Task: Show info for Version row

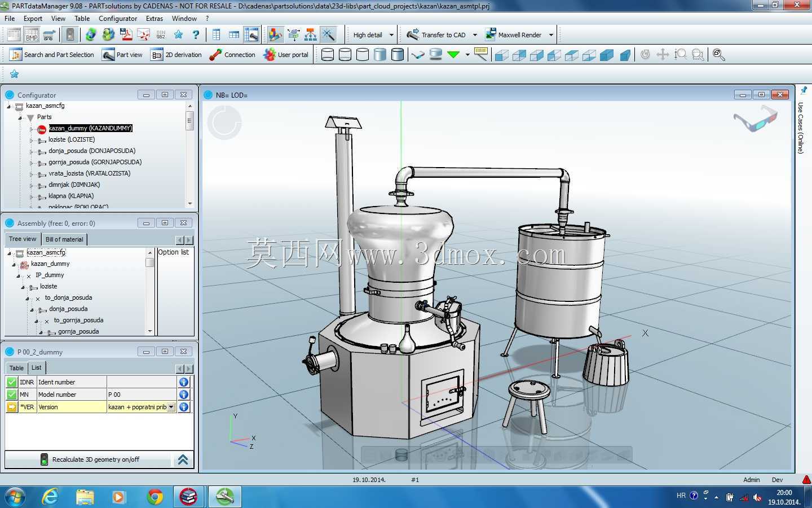Action: (x=184, y=407)
